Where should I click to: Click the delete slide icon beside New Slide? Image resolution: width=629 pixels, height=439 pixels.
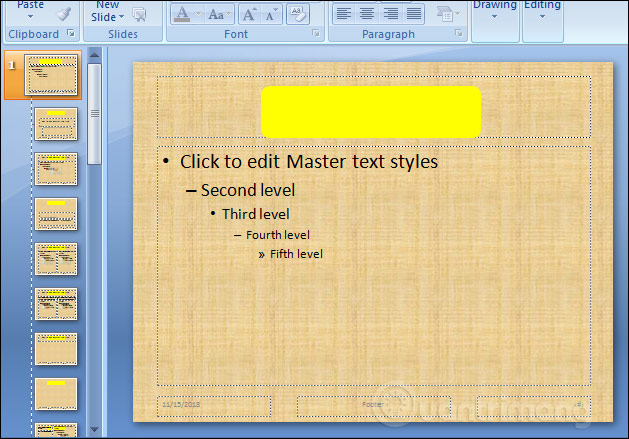139,15
